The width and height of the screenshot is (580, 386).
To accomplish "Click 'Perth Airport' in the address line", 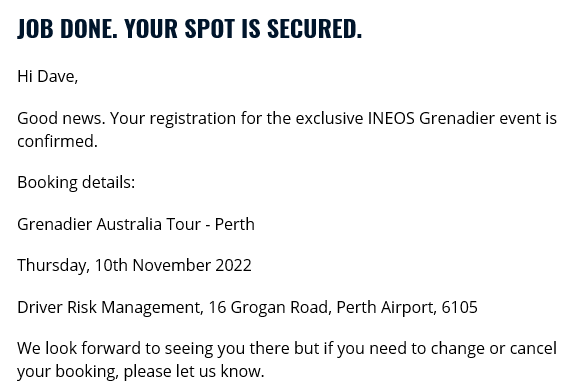I will tap(385, 307).
